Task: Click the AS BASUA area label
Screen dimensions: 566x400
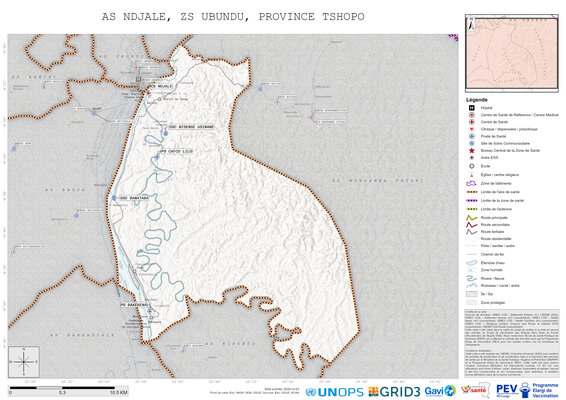Action: tap(65, 190)
